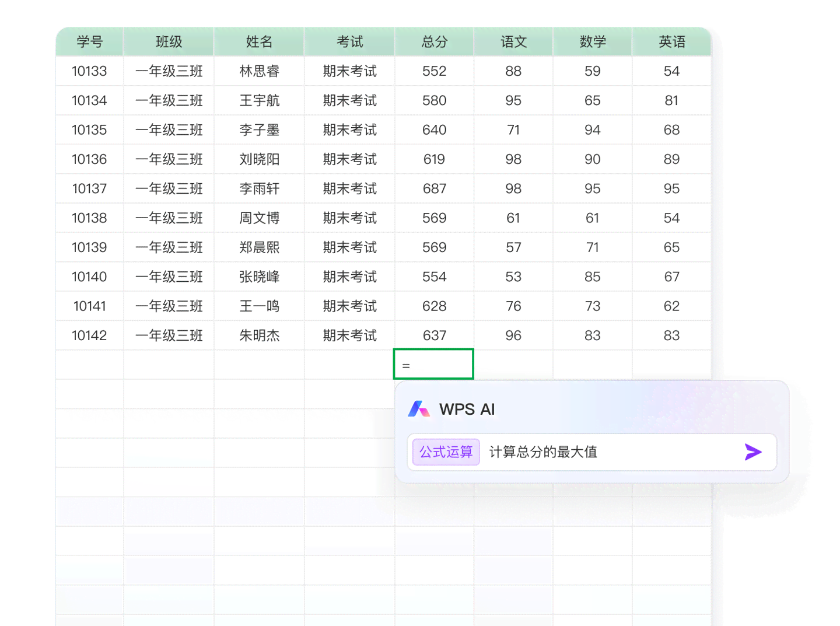Image resolution: width=840 pixels, height=626 pixels.
Task: Select student ID cell 10141
Action: 90,306
